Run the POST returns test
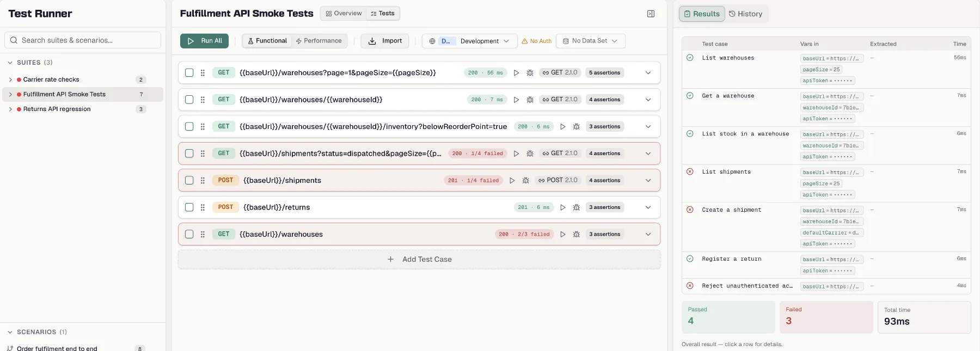 (563, 207)
